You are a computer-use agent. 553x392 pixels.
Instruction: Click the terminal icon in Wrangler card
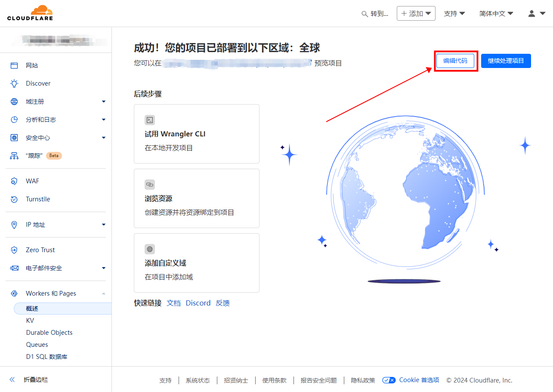coord(150,120)
